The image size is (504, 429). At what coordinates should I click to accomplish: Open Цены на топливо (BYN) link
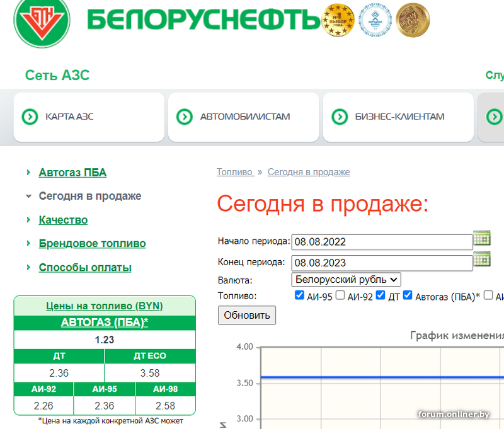pos(105,306)
